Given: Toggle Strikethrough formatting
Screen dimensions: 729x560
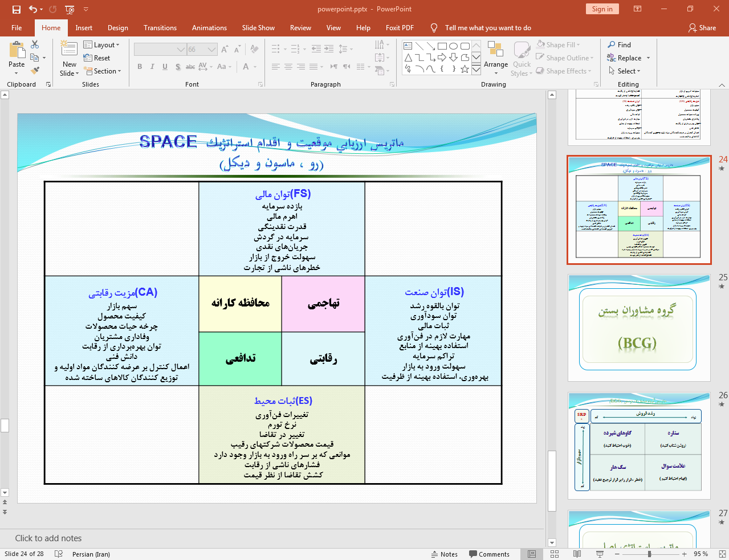Looking at the screenshot, I should point(190,67).
